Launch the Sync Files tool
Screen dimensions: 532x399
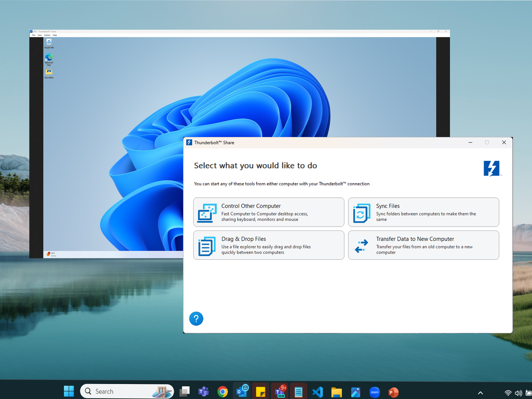(423, 212)
